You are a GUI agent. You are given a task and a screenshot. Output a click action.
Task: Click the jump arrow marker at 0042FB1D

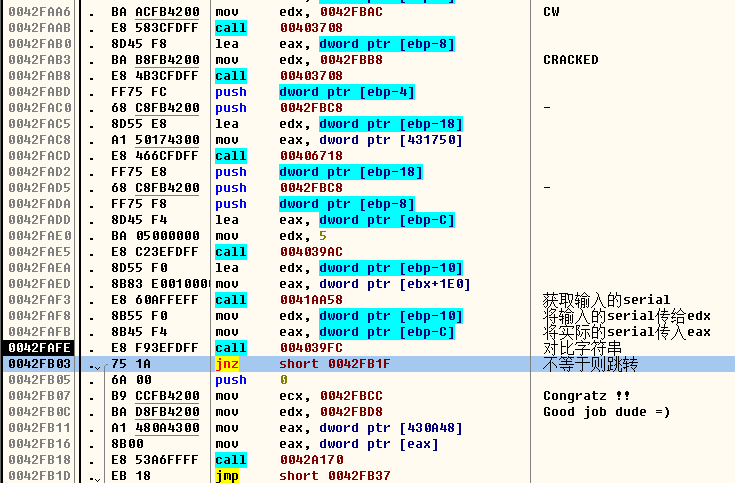[x=96, y=478]
